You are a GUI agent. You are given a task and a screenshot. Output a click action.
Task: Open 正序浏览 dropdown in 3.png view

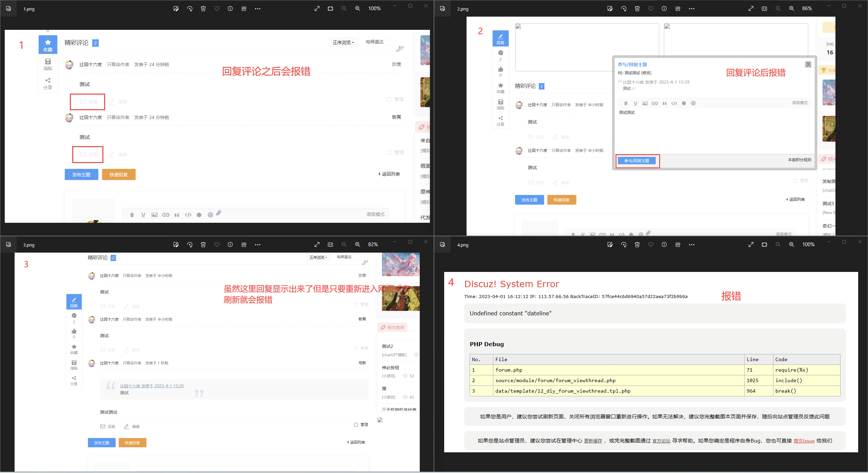[x=318, y=258]
